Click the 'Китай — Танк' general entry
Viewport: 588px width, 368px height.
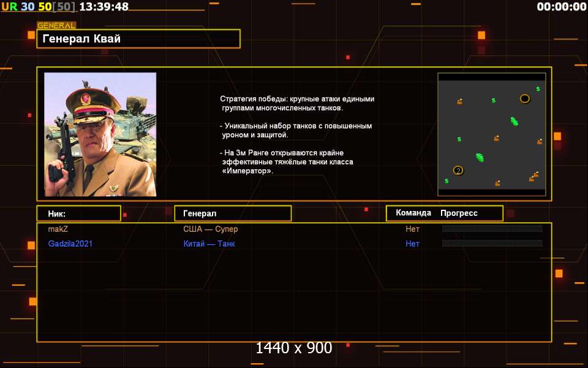pos(209,243)
